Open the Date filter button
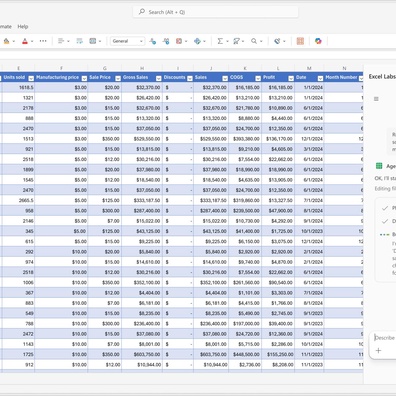The height and width of the screenshot is (396, 396). click(320, 78)
